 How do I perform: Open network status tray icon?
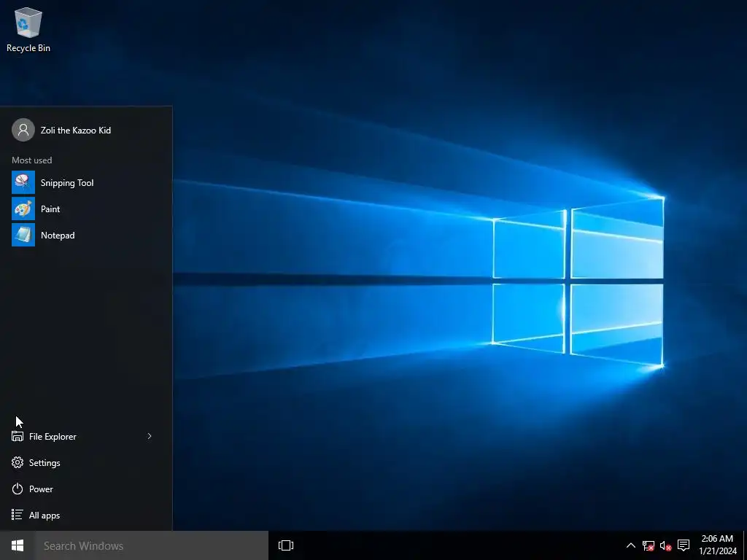coord(648,545)
